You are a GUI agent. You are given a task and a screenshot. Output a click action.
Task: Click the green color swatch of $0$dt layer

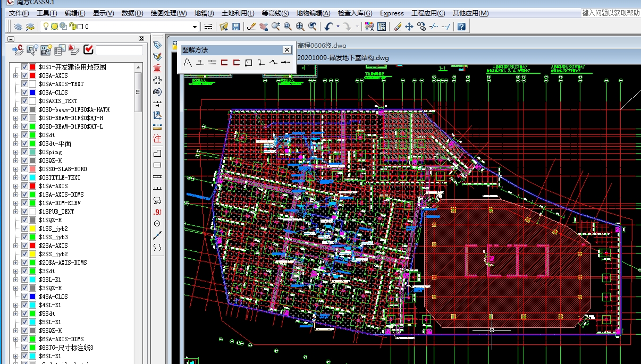(x=32, y=135)
